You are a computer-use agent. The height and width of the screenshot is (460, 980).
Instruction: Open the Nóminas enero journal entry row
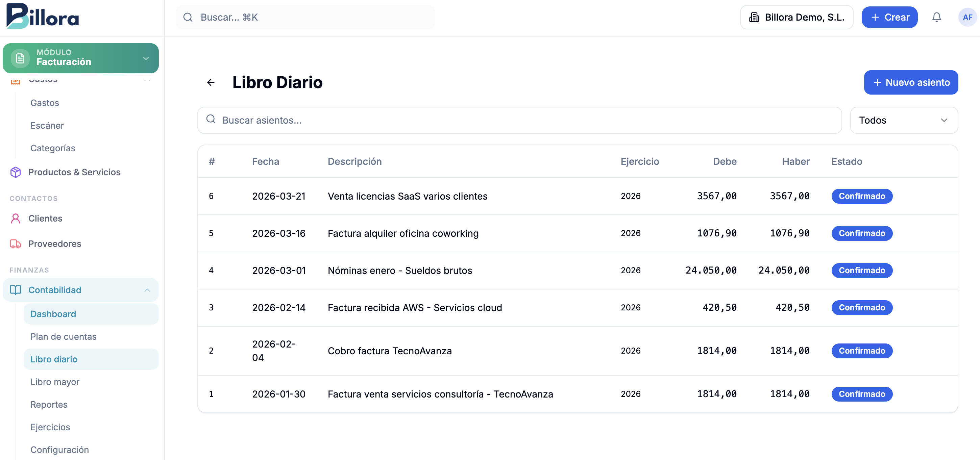(x=399, y=270)
